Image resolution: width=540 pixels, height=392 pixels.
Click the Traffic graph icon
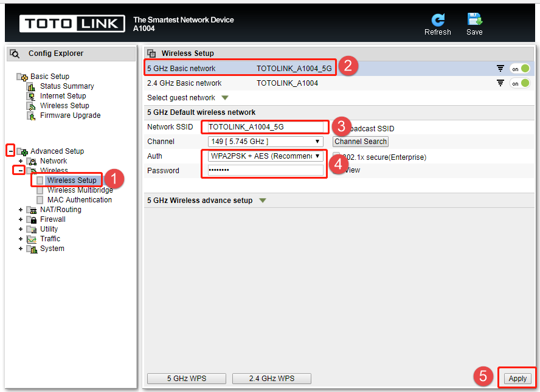pos(32,239)
